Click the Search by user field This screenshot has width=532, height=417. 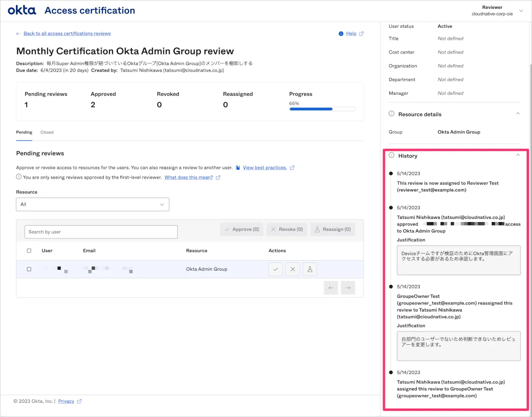click(101, 232)
